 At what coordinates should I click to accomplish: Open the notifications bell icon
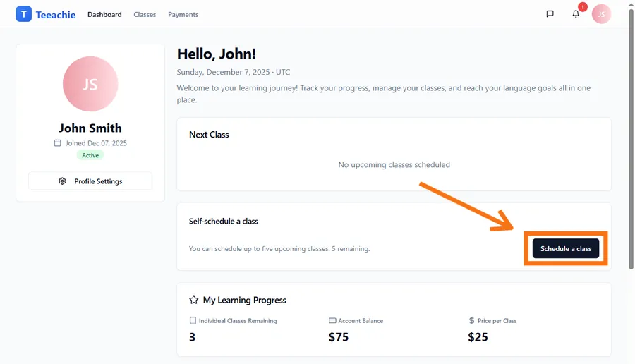coord(576,14)
